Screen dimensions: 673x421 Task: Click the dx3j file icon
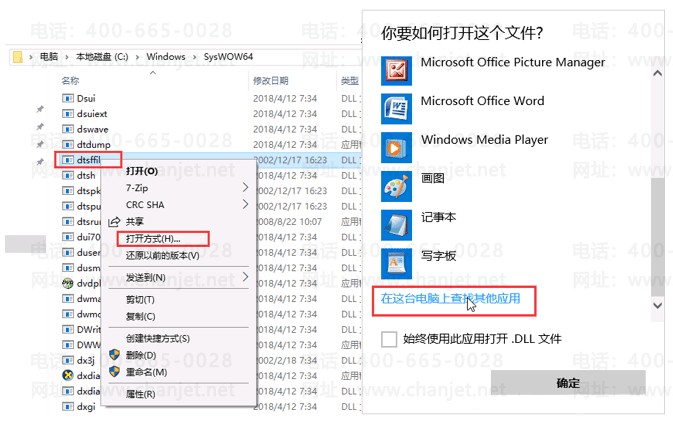tap(67, 360)
